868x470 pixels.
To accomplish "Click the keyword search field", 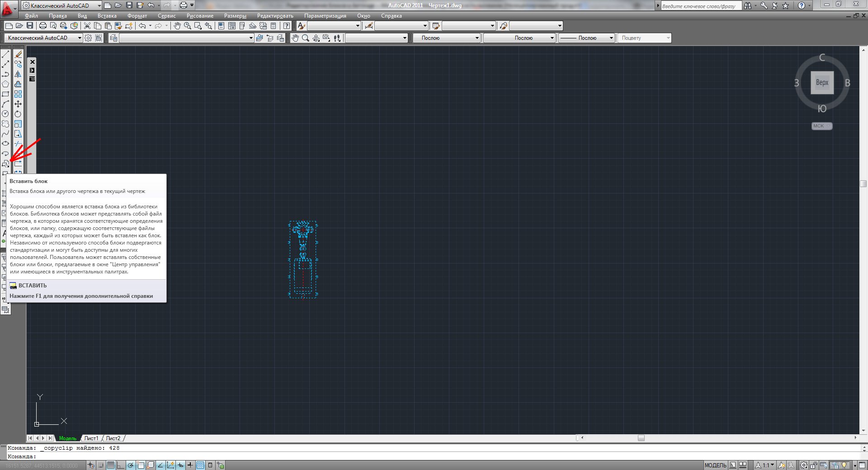I will (700, 6).
